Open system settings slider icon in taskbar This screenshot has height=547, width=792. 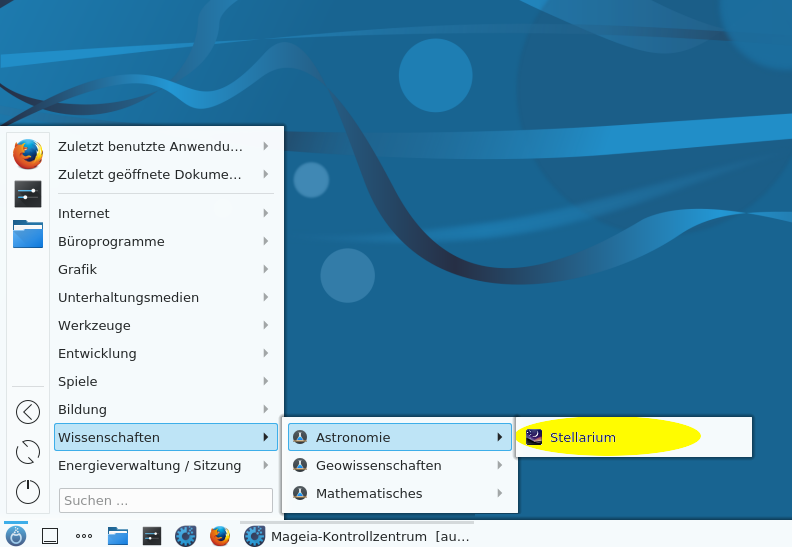[x=152, y=536]
